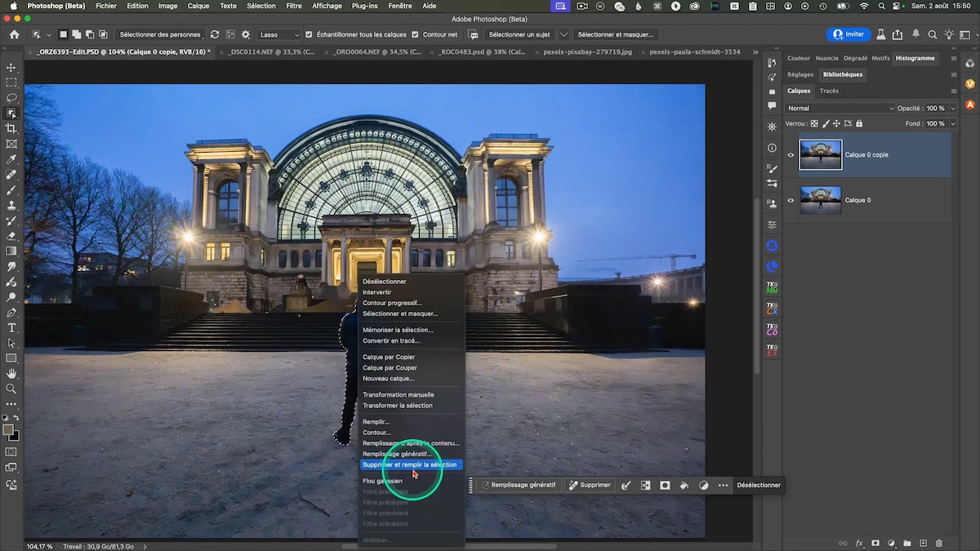Toggle lock transparent pixels checkerboard icon
980x551 pixels.
(x=814, y=124)
